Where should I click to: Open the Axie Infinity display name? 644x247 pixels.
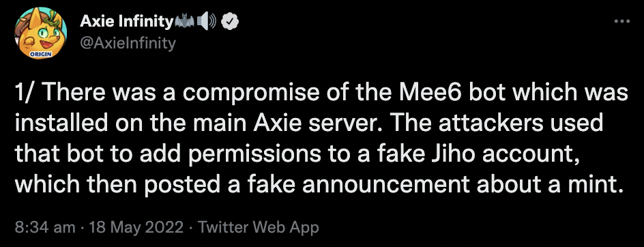(126, 21)
